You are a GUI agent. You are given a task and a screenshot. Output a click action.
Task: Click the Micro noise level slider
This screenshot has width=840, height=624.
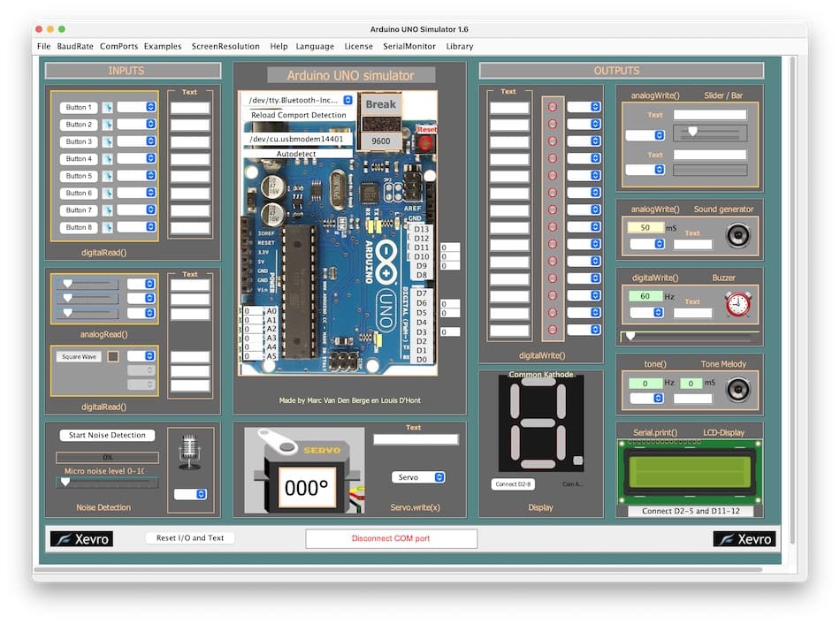pyautogui.click(x=107, y=483)
